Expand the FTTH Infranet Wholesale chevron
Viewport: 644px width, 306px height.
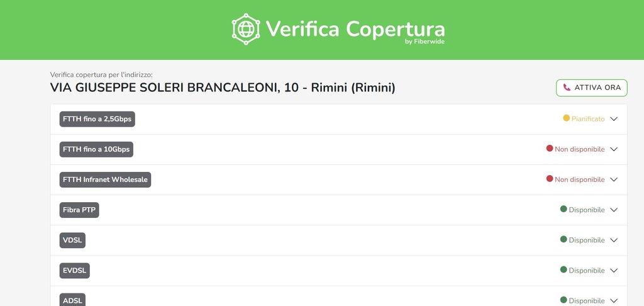pos(614,179)
